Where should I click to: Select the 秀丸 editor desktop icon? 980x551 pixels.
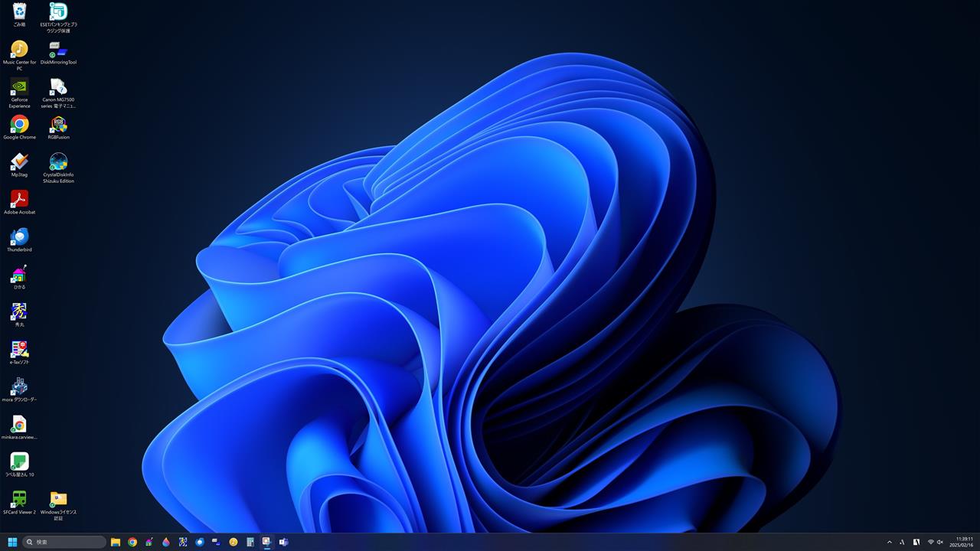(x=19, y=315)
